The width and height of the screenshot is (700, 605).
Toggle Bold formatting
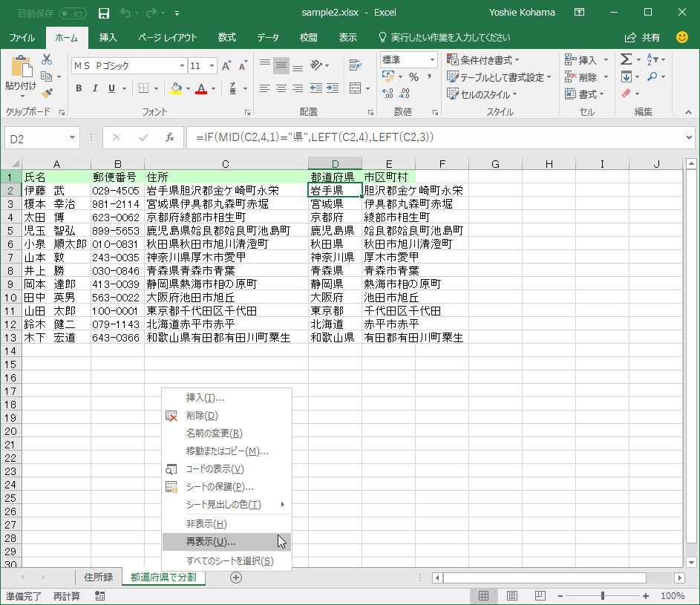pos(79,88)
